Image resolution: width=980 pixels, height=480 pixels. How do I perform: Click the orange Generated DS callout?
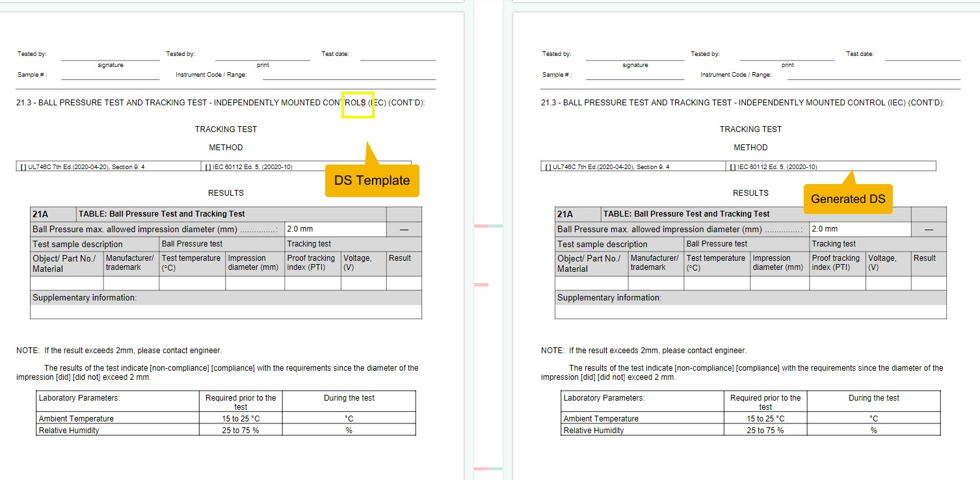pyautogui.click(x=848, y=199)
